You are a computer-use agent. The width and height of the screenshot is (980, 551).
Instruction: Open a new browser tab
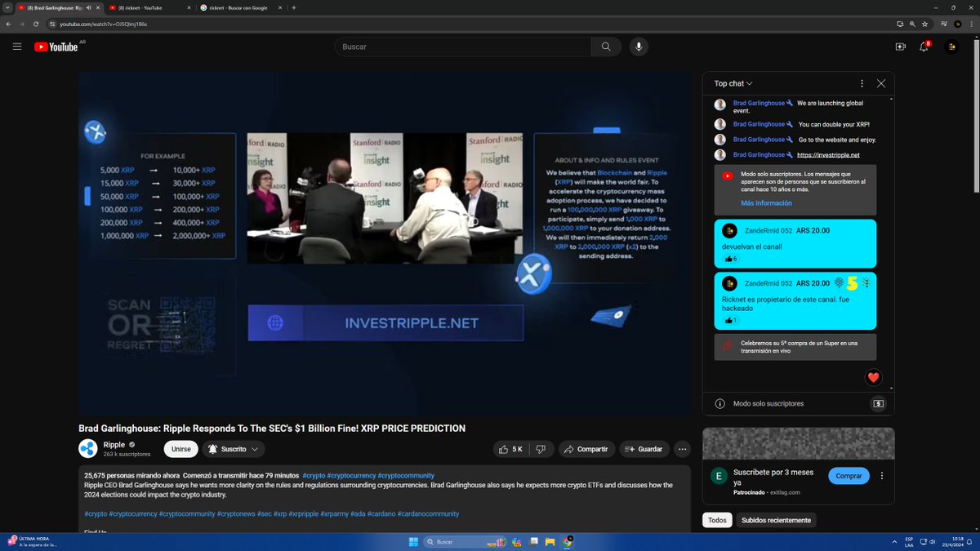point(294,7)
